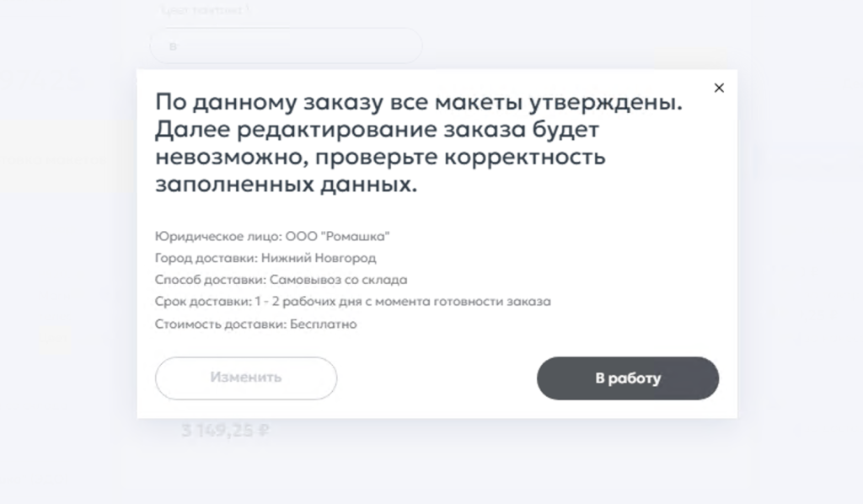Click the dimmed input field behind the dialog

tap(286, 46)
